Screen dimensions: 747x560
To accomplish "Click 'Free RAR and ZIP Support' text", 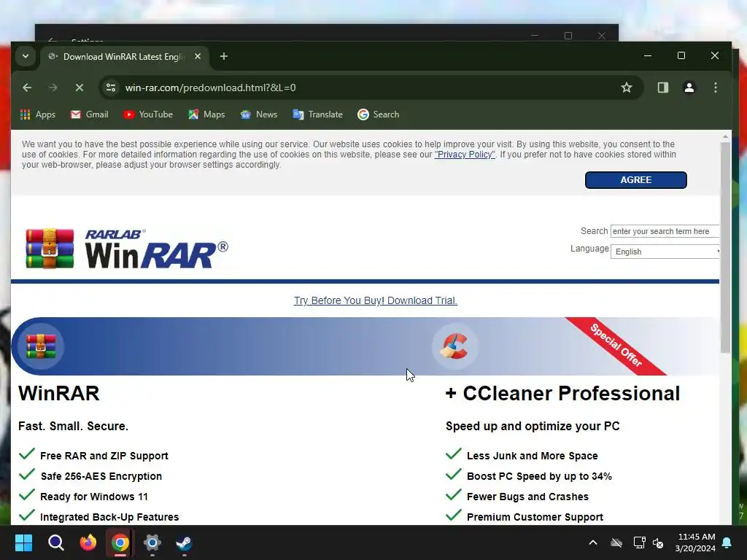I will (104, 456).
